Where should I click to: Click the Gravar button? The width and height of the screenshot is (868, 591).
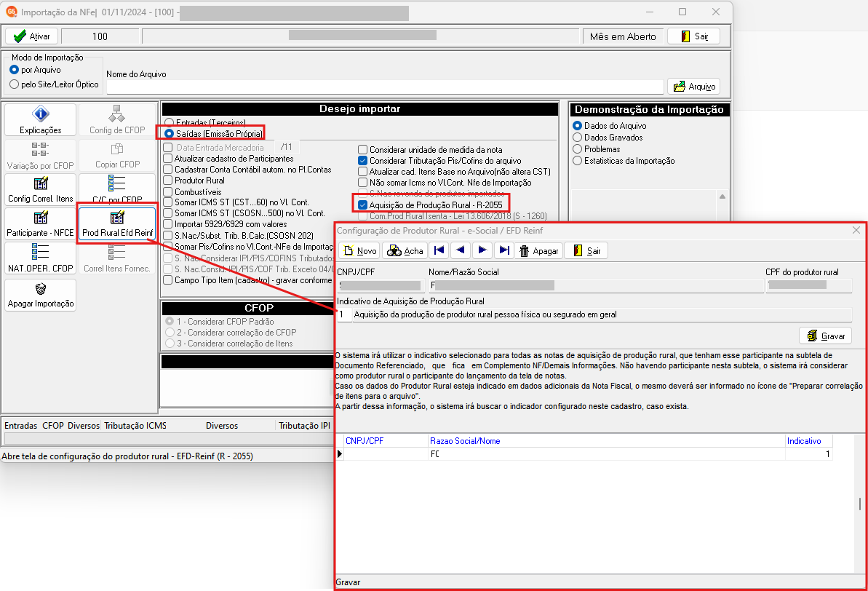(x=826, y=336)
